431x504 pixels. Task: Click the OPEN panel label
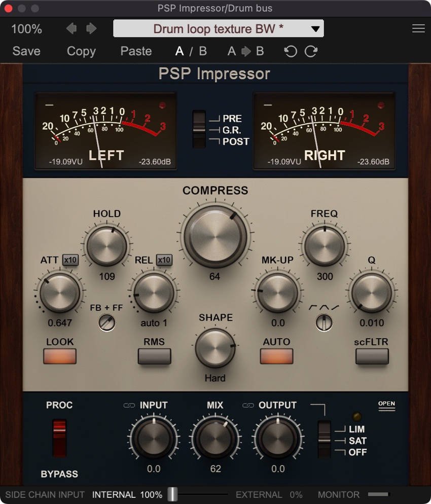point(387,405)
